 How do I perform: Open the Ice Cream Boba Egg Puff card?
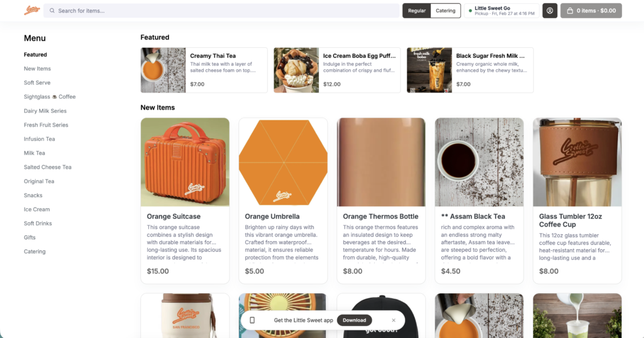337,70
